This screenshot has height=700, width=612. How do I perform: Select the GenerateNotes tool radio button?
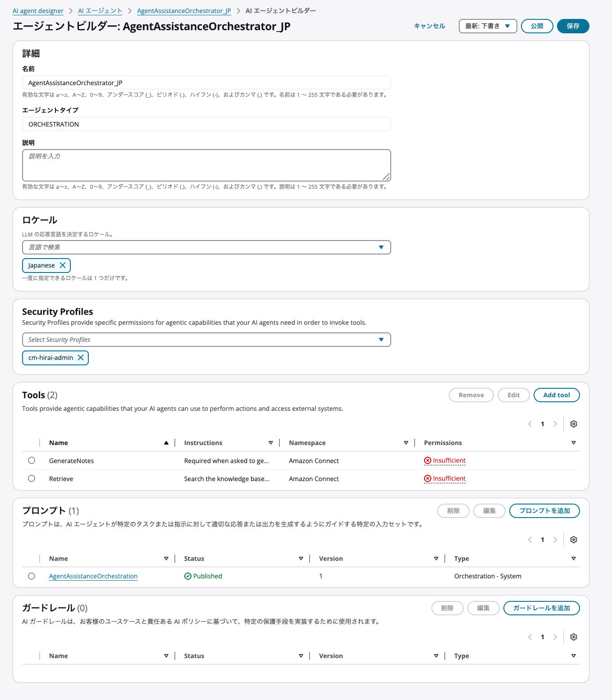click(x=32, y=460)
